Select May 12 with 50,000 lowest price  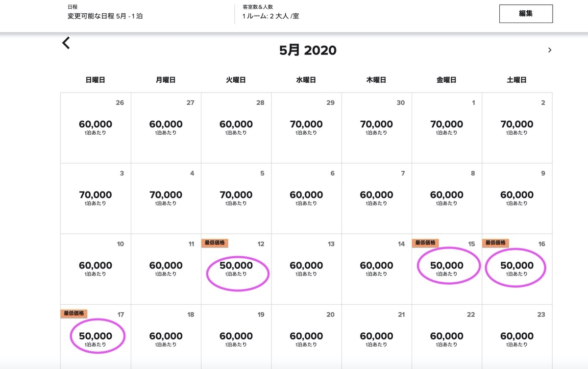point(237,269)
